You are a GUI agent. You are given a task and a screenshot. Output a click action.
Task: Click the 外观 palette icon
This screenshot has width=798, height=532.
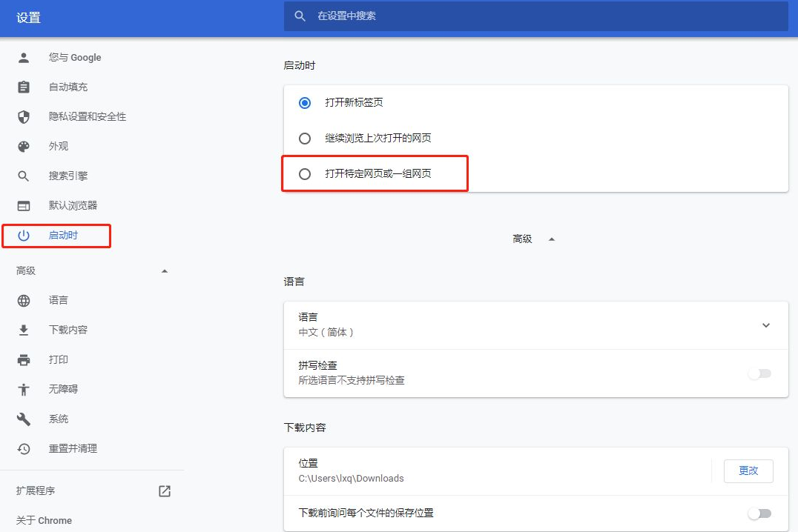23,146
